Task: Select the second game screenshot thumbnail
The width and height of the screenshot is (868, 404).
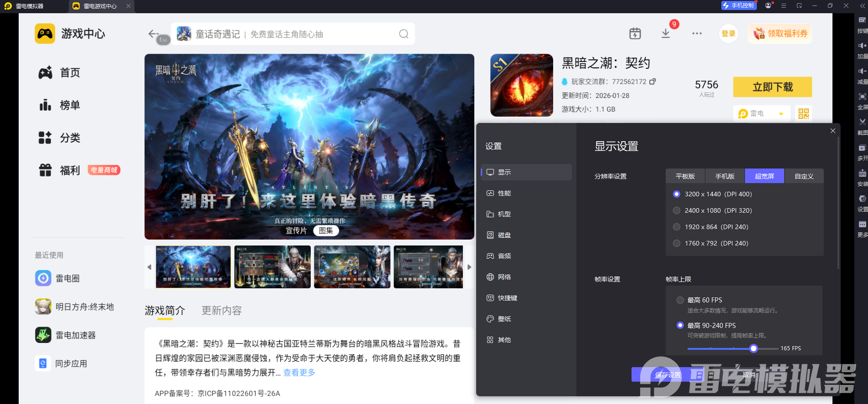Action: click(x=272, y=267)
